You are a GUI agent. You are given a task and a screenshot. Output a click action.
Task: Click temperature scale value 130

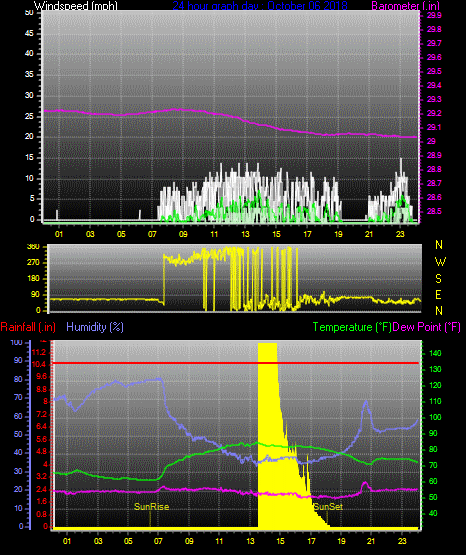pyautogui.click(x=435, y=369)
